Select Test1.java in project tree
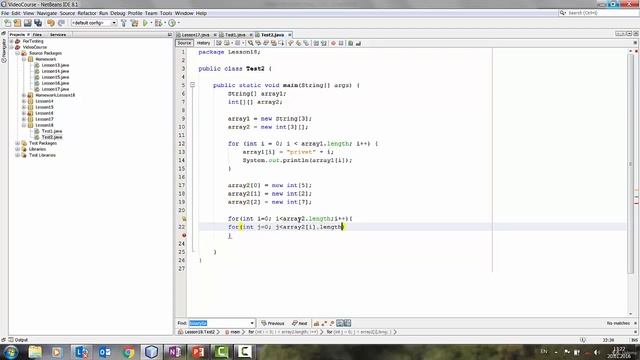 click(52, 131)
